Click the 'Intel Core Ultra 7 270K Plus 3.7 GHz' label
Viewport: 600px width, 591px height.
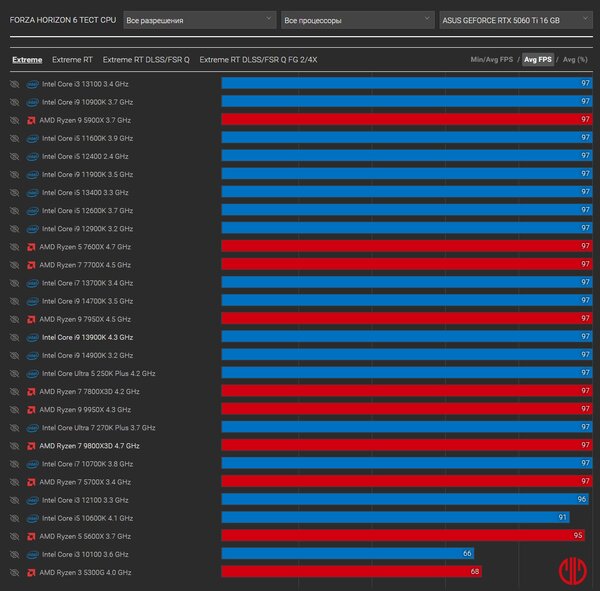[99, 428]
